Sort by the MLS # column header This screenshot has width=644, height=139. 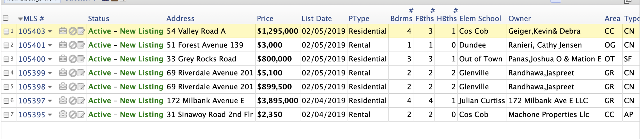[x=34, y=18]
